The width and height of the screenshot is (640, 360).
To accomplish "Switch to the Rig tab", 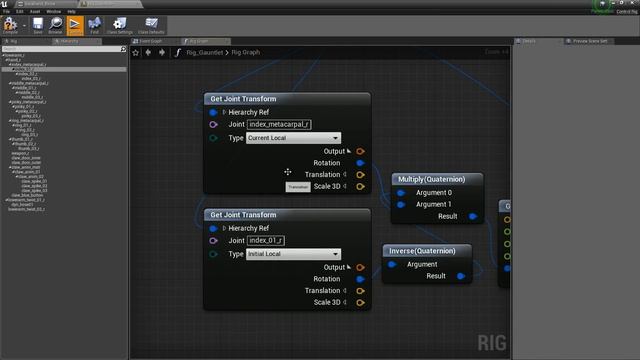I will 26,41.
